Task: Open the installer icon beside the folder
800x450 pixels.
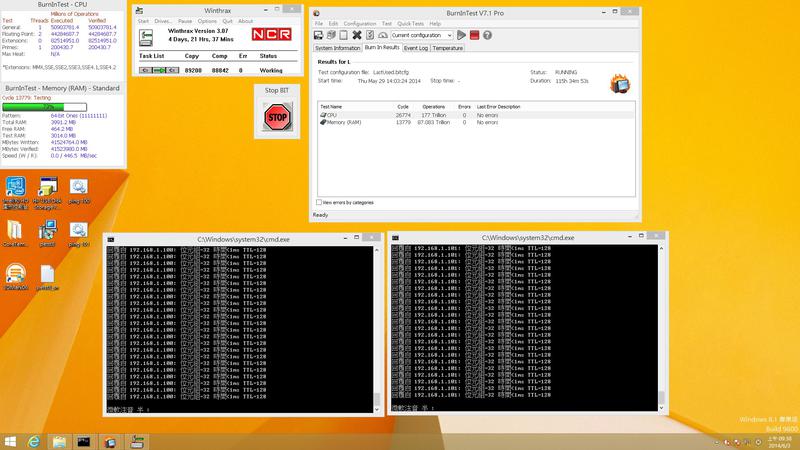Action: [x=47, y=234]
